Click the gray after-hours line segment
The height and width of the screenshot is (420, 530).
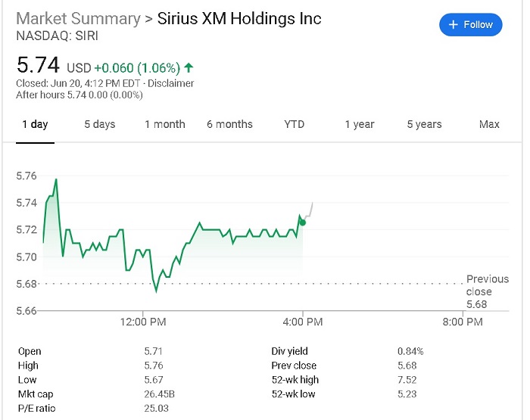coord(308,212)
